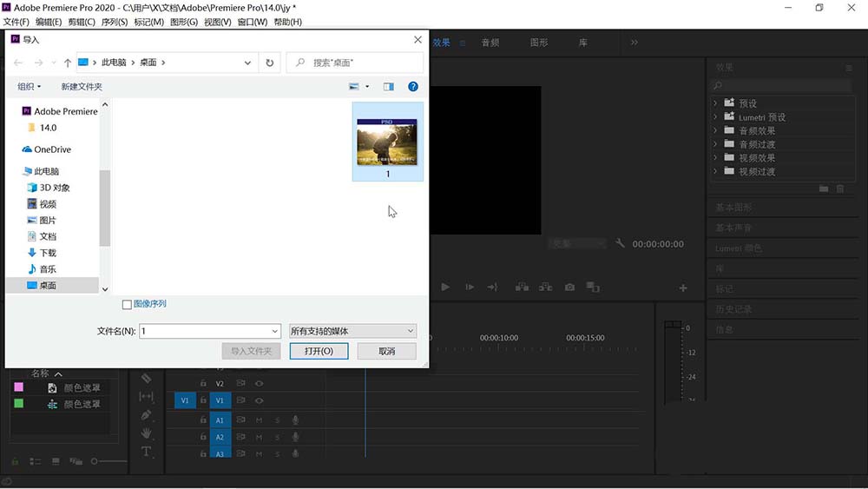Click the 打开(O) button
Image resolution: width=868 pixels, height=489 pixels.
point(319,351)
